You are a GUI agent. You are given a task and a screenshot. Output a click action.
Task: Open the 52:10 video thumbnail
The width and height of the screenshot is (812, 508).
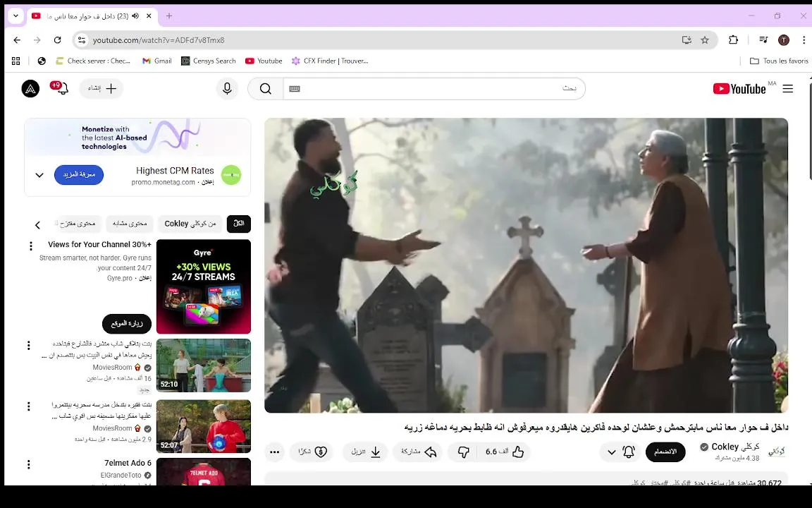pos(204,365)
